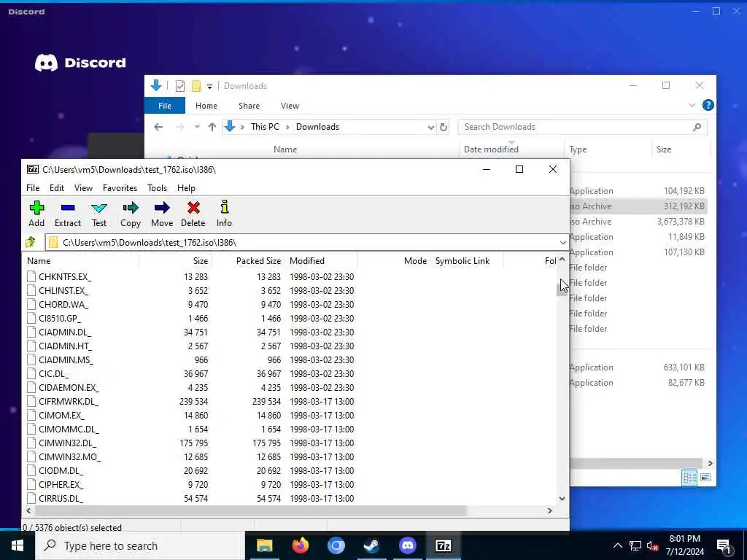Image resolution: width=747 pixels, height=560 pixels.
Task: Click the muted volume tray icon
Action: (x=652, y=546)
